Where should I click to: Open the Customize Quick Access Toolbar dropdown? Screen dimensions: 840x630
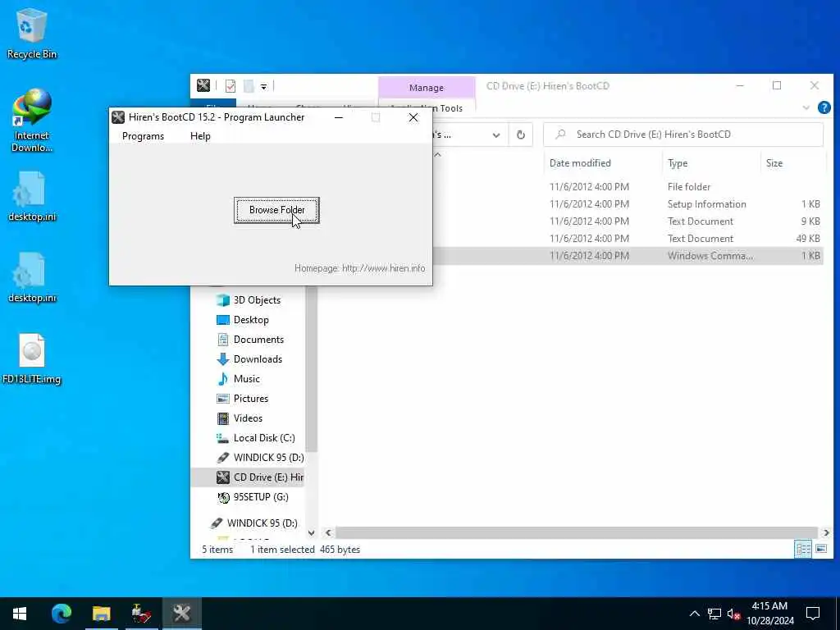[x=263, y=86]
